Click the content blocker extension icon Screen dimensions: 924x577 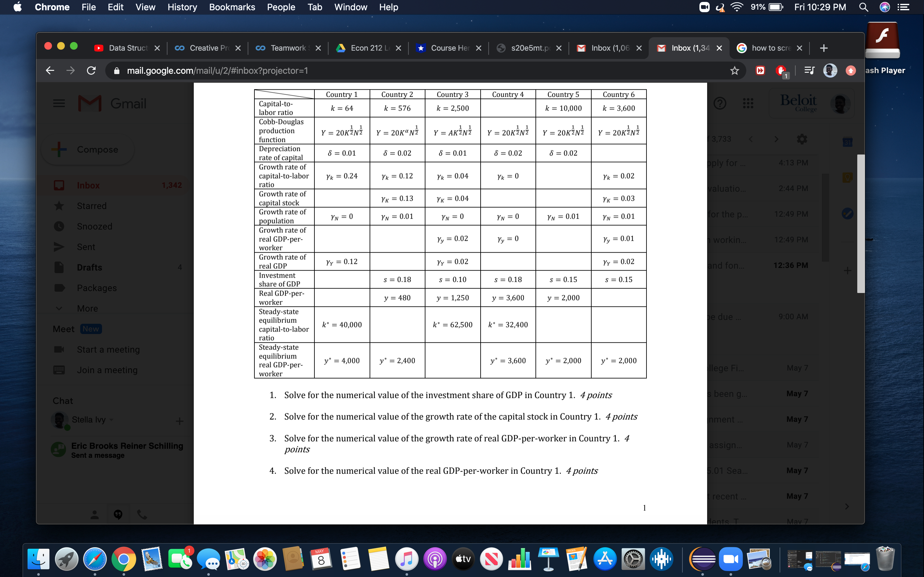tap(781, 71)
